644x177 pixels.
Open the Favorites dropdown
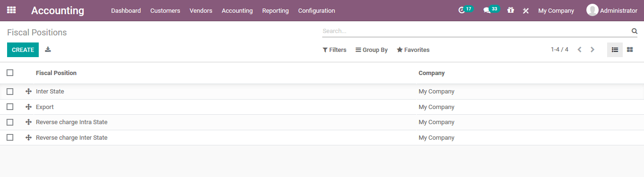point(413,50)
